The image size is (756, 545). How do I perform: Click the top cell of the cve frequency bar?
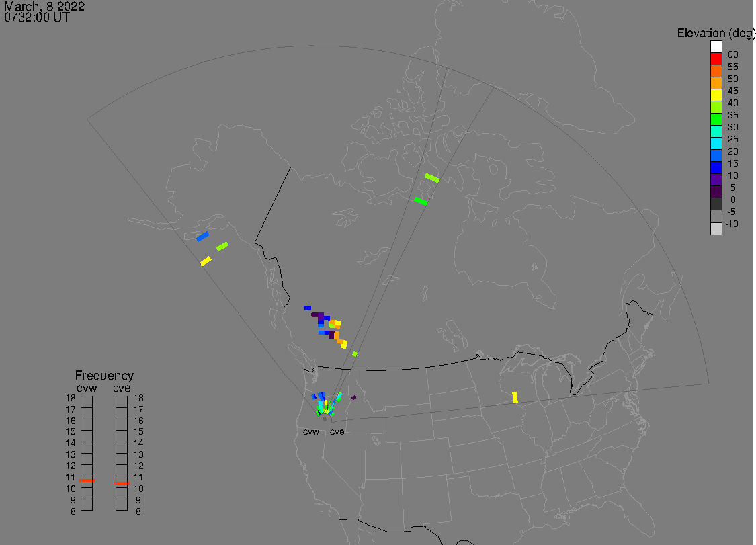point(122,402)
